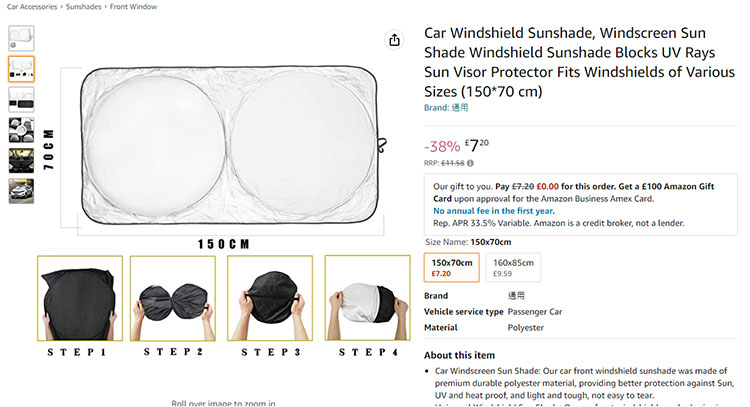Click the Step 4 folding picture
The height and width of the screenshot is (408, 750).
point(367,299)
